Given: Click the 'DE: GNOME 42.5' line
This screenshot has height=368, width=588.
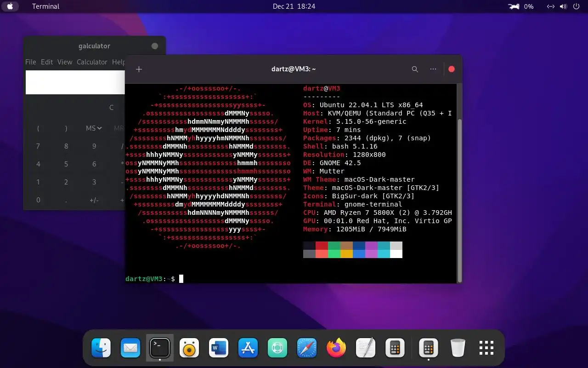Looking at the screenshot, I should coord(332,163).
